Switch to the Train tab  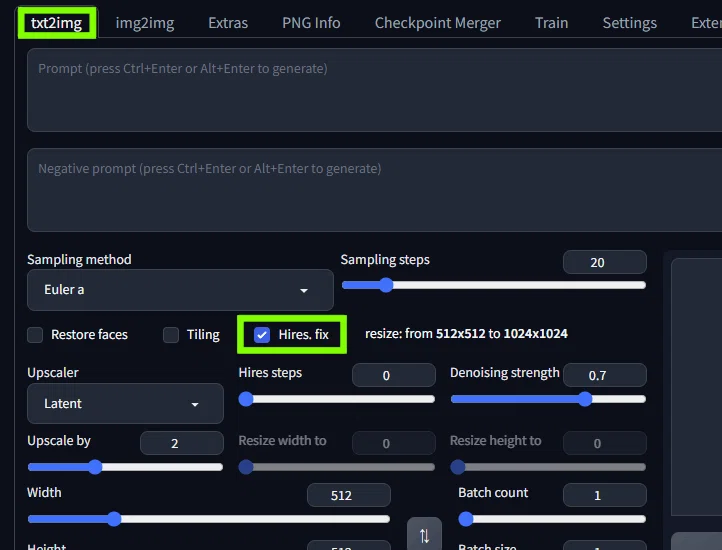551,23
